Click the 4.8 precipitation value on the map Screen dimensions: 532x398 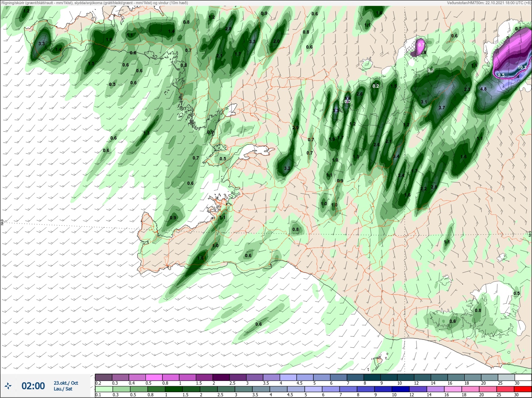click(483, 89)
